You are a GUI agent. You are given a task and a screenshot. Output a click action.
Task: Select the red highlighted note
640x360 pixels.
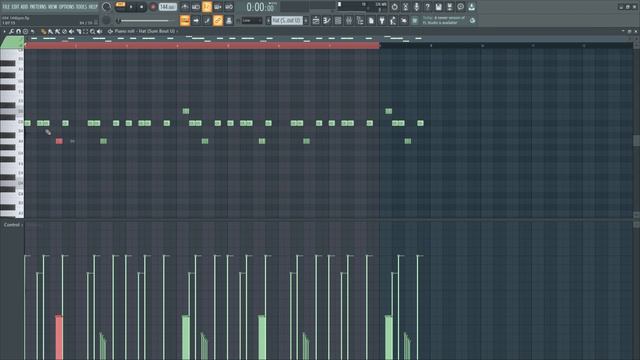(x=59, y=141)
